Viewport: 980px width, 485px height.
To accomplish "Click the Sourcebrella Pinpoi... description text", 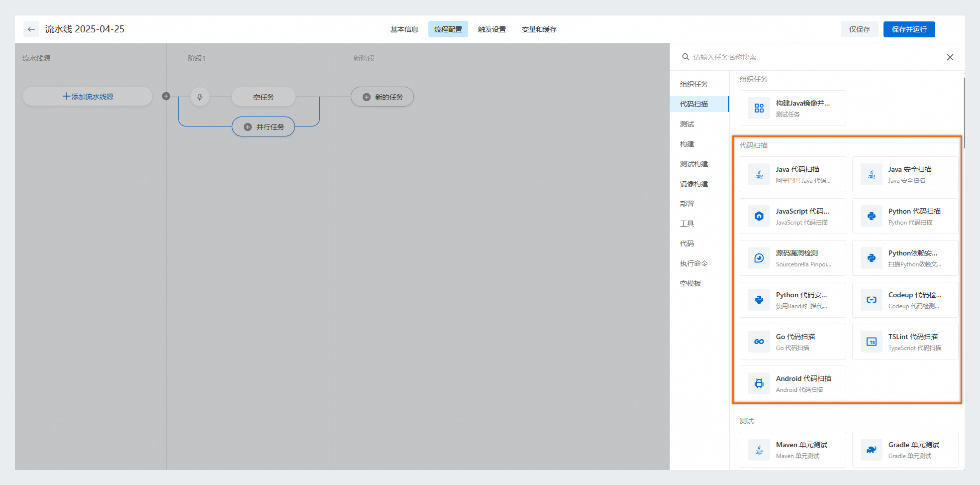I will [803, 264].
